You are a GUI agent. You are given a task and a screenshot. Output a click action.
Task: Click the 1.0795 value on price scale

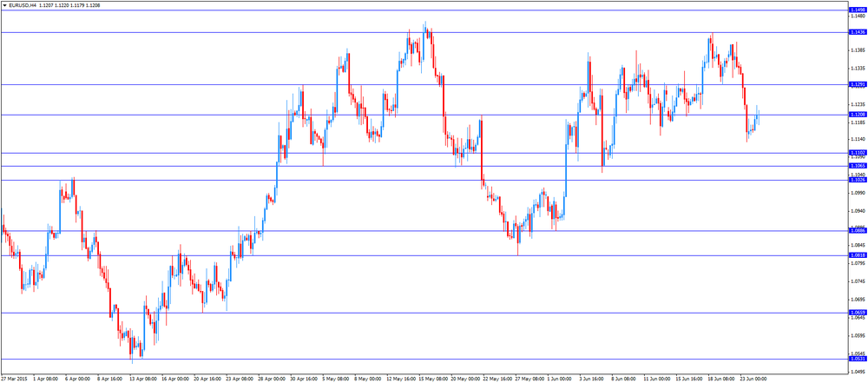click(858, 263)
